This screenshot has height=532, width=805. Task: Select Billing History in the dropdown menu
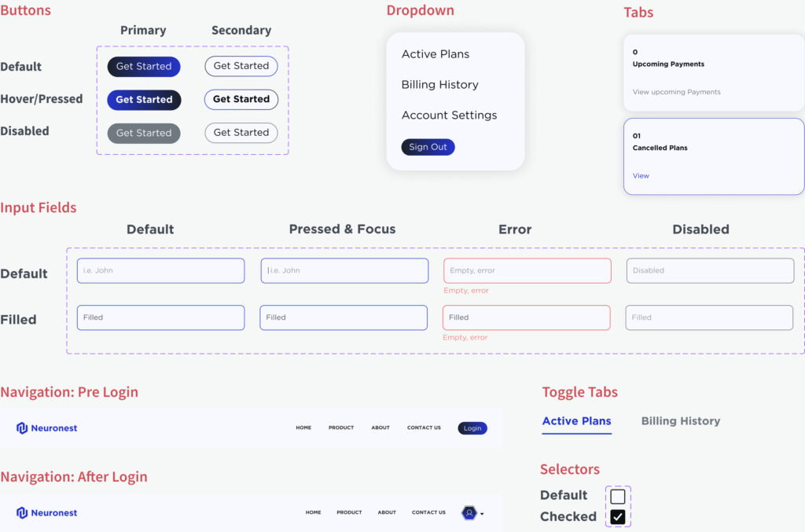click(x=439, y=85)
